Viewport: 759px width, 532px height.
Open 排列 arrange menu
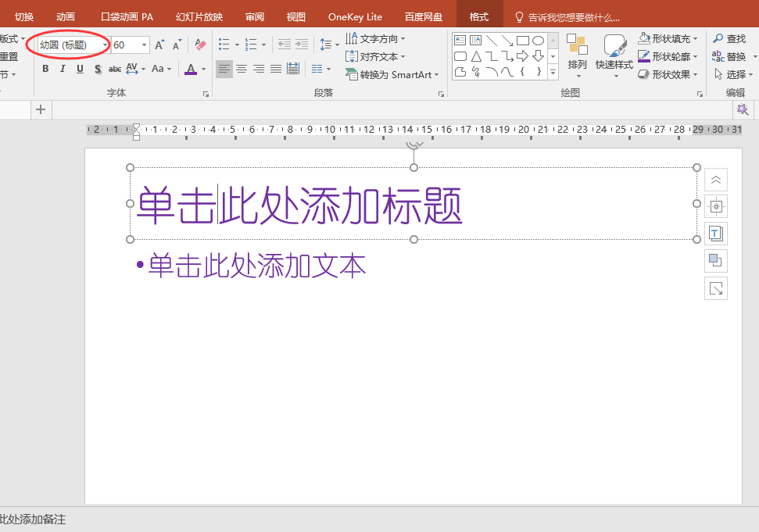tap(577, 55)
